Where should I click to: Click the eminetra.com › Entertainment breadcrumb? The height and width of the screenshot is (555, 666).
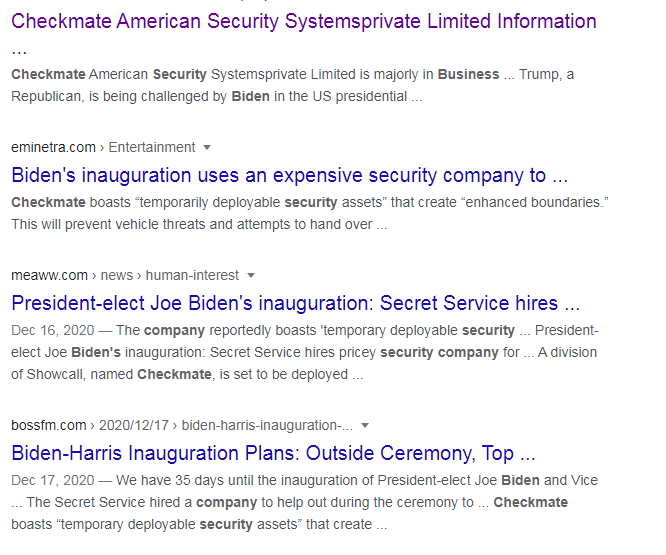point(103,147)
